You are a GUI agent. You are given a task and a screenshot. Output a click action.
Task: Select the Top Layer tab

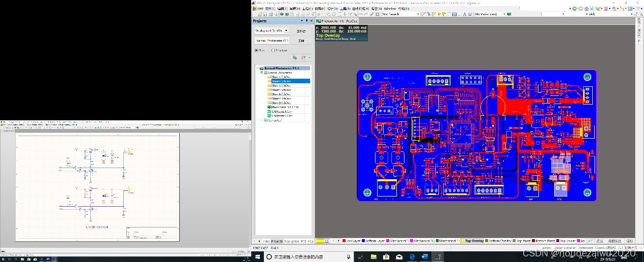(x=351, y=241)
